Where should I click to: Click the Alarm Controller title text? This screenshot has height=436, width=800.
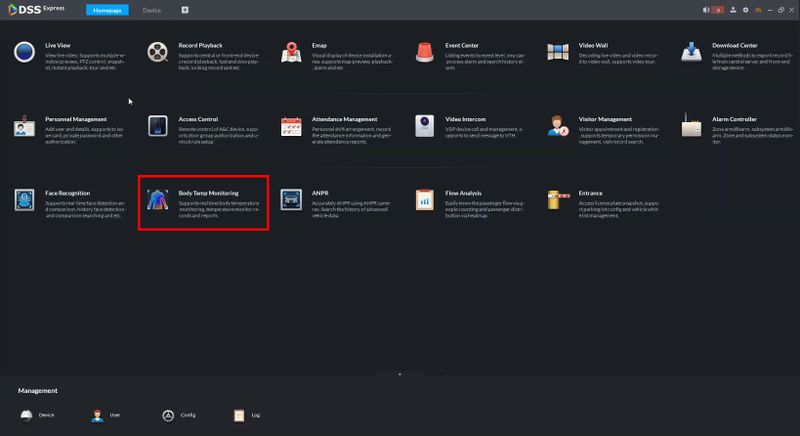tap(734, 119)
